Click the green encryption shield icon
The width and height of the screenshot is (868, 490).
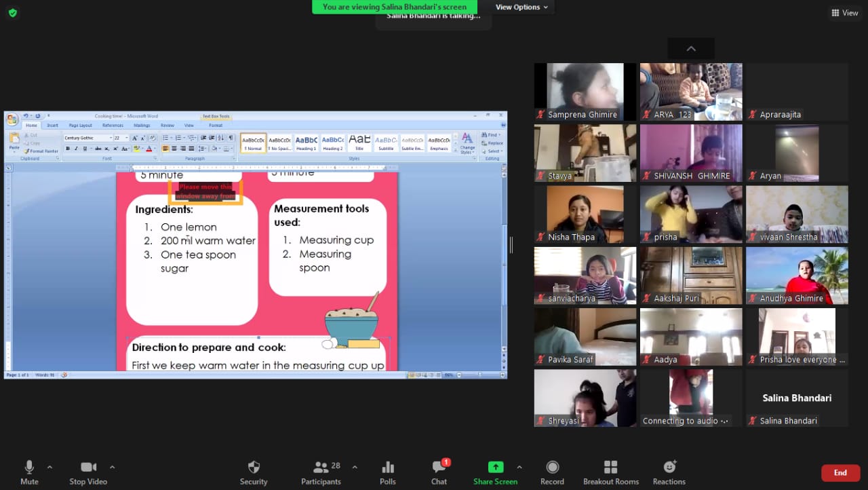tap(12, 13)
